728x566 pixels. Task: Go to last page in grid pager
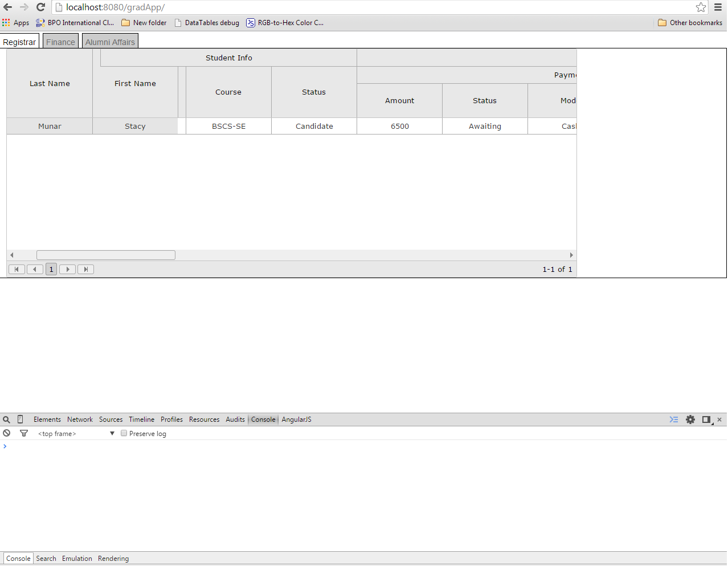85,269
